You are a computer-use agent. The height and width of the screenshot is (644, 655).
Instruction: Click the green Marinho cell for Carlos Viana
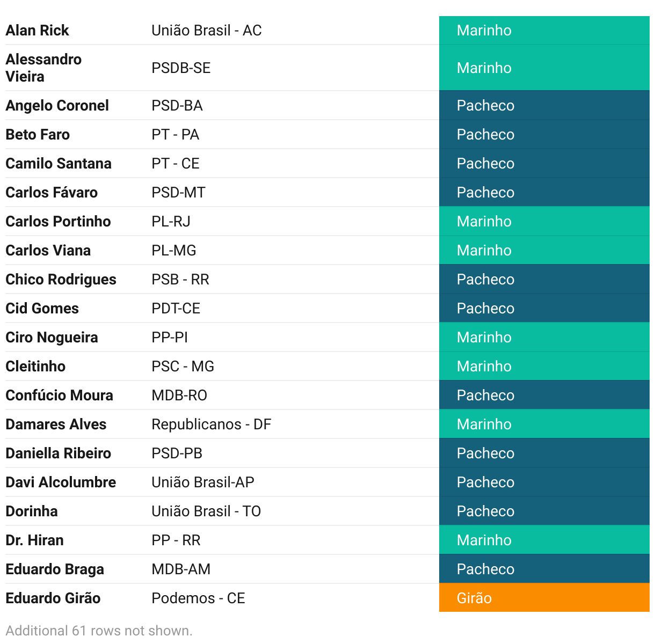544,251
